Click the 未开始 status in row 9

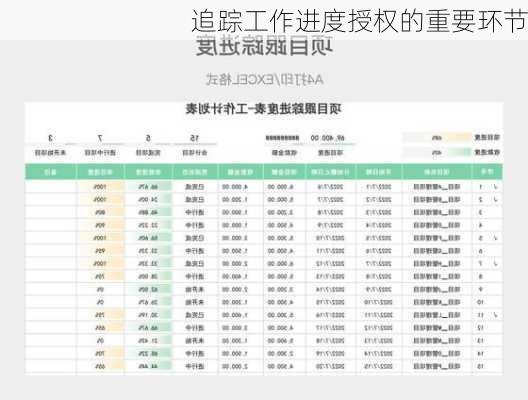pyautogui.click(x=195, y=290)
